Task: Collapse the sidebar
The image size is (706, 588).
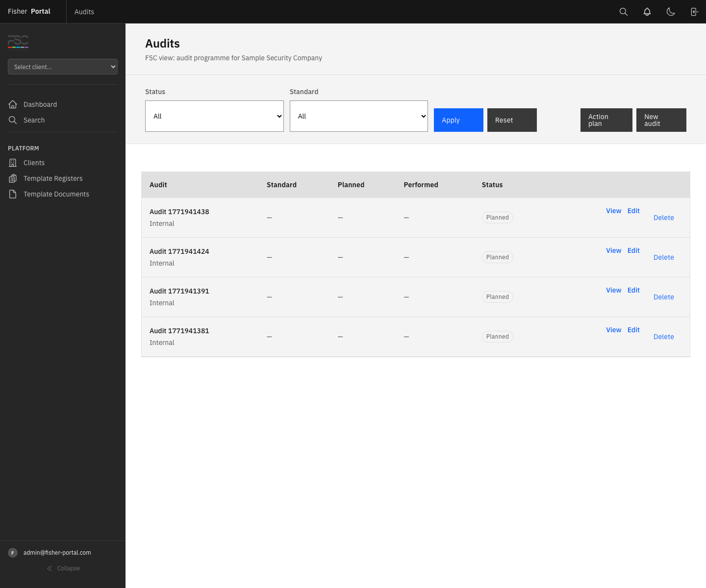Action: pos(63,568)
